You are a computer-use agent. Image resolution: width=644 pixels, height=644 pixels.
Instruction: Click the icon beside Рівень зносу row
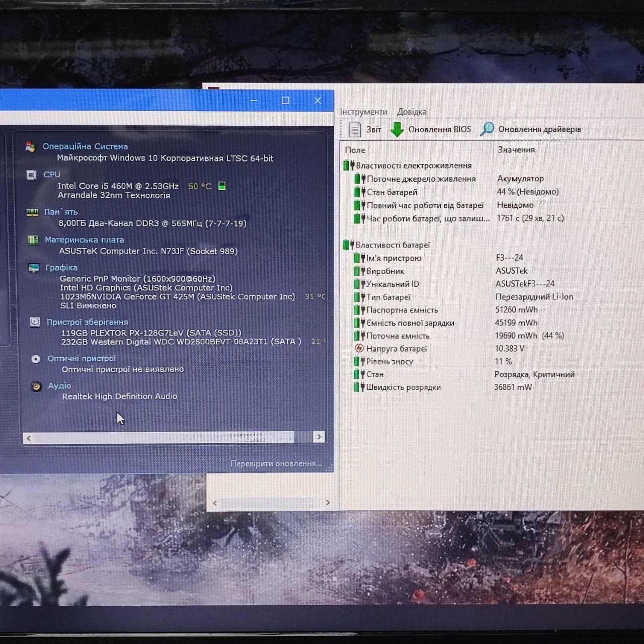(359, 361)
